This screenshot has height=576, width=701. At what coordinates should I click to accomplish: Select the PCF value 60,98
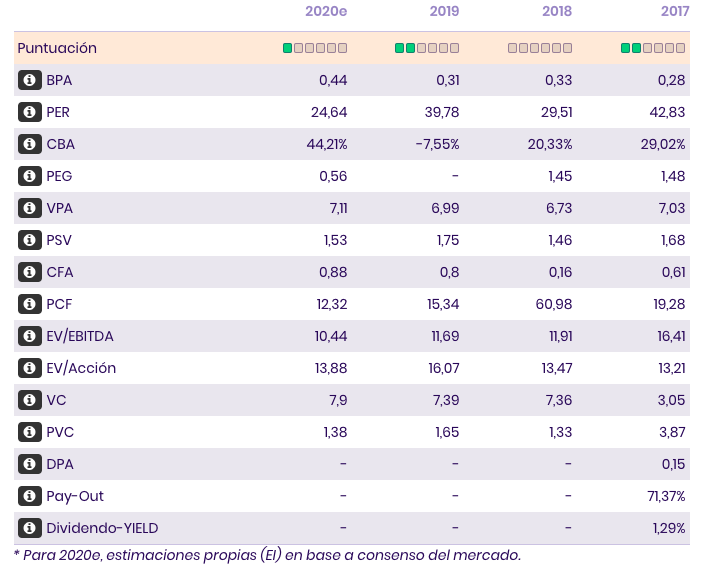coord(554,304)
